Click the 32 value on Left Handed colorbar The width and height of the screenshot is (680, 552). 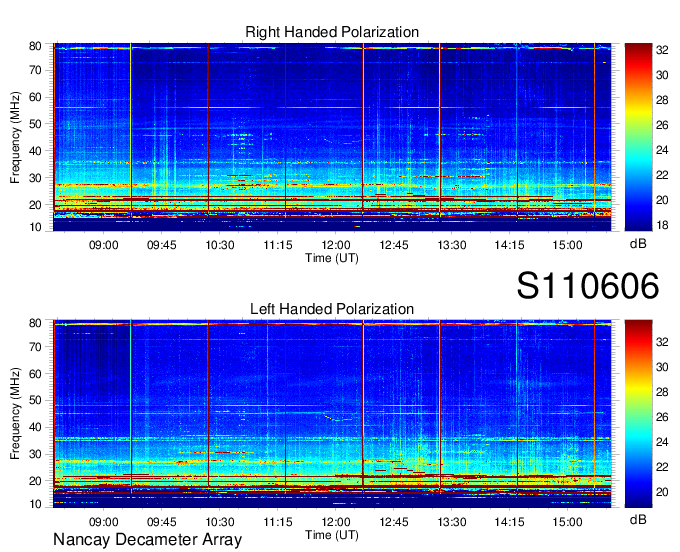pos(662,342)
